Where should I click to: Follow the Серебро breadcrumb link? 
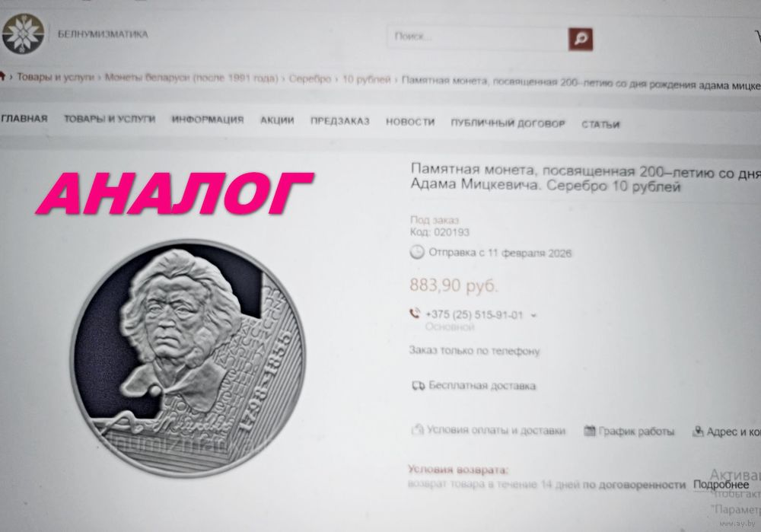(x=310, y=78)
